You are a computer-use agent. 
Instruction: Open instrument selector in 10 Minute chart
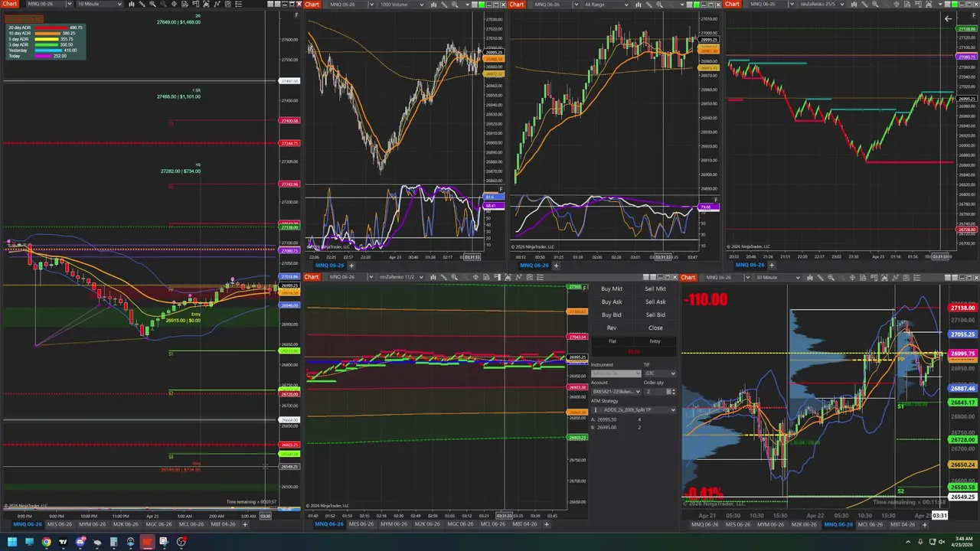coord(51,4)
